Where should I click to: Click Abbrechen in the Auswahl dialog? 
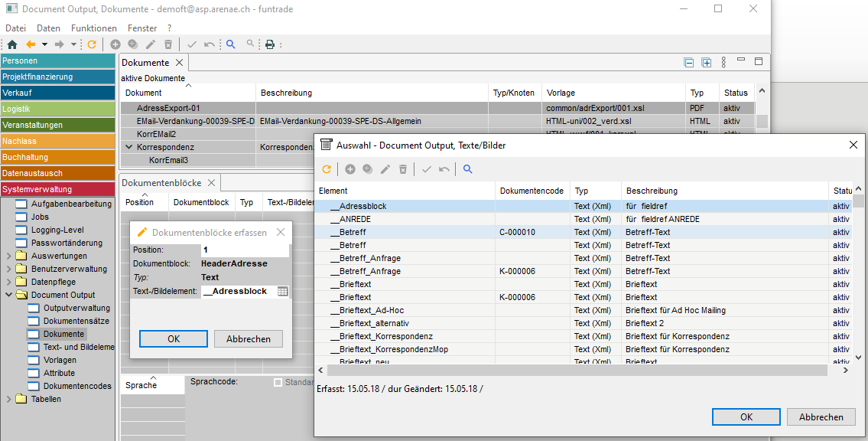pos(821,417)
